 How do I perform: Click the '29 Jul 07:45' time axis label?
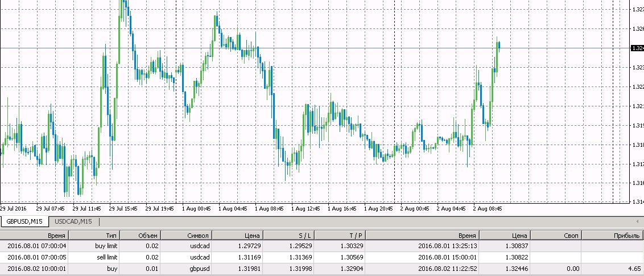pos(51,209)
